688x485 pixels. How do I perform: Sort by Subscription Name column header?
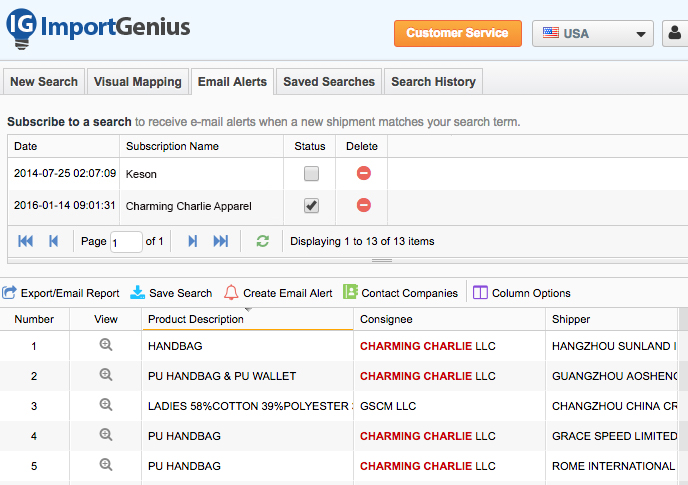(201, 146)
